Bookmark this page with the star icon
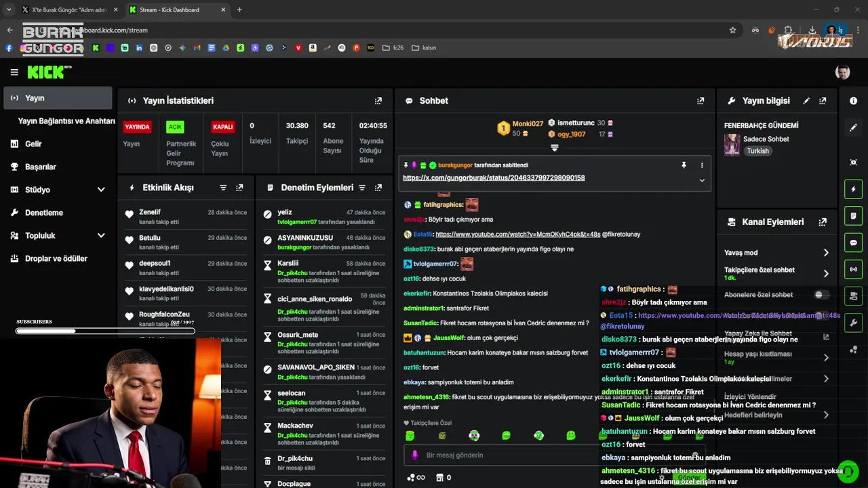The width and height of the screenshot is (868, 488). pyautogui.click(x=732, y=30)
